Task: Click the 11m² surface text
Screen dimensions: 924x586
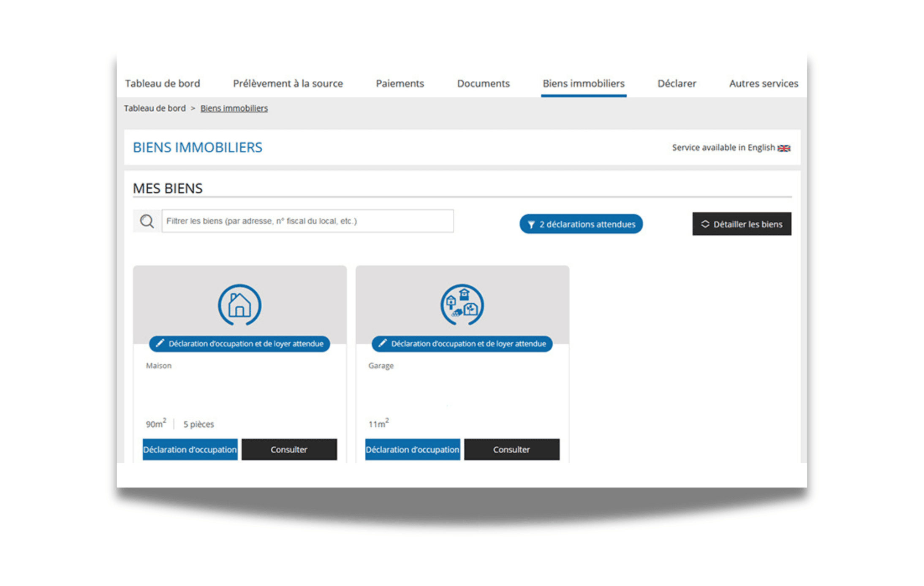Action: [378, 423]
